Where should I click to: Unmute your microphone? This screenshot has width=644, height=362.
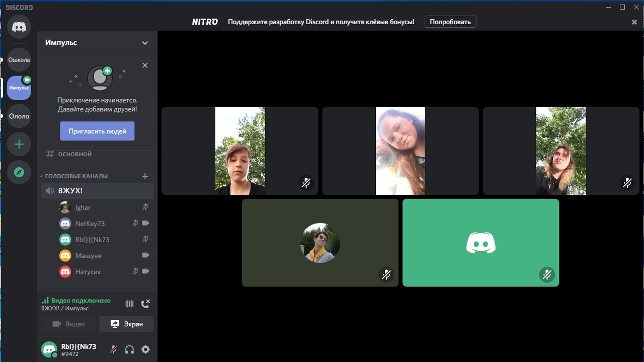coord(114,349)
